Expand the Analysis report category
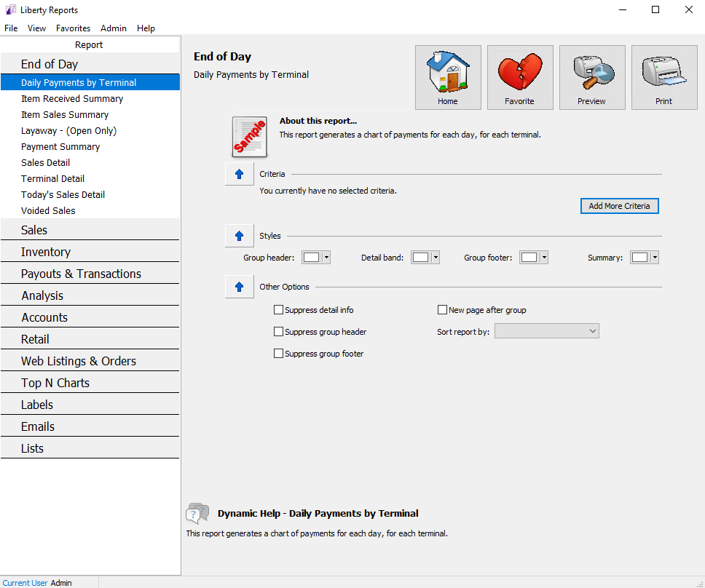This screenshot has height=588, width=705. pyautogui.click(x=90, y=295)
